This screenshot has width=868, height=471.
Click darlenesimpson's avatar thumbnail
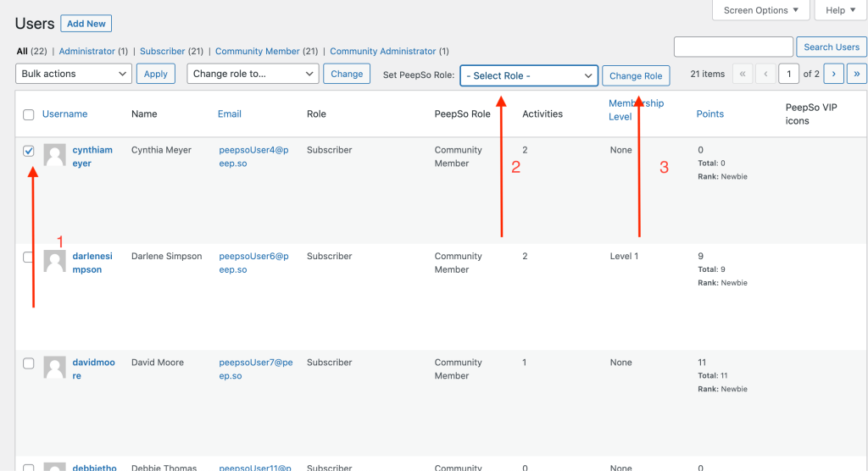(55, 261)
